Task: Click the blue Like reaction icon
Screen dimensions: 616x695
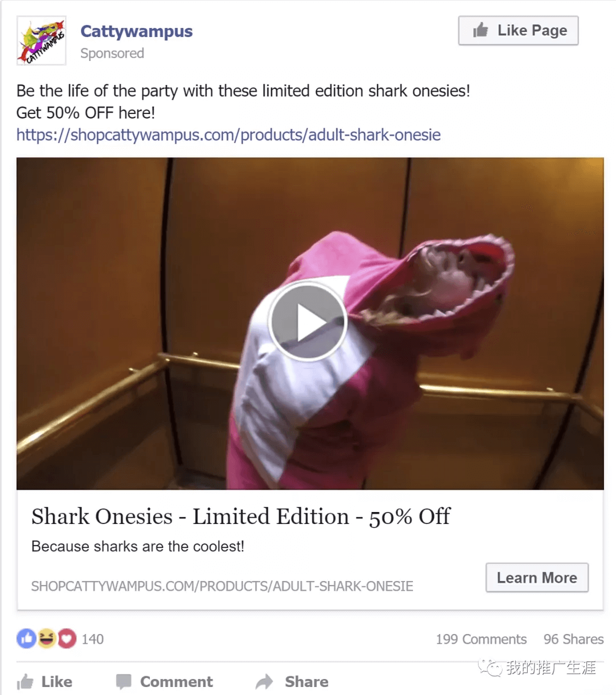Action: (26, 639)
